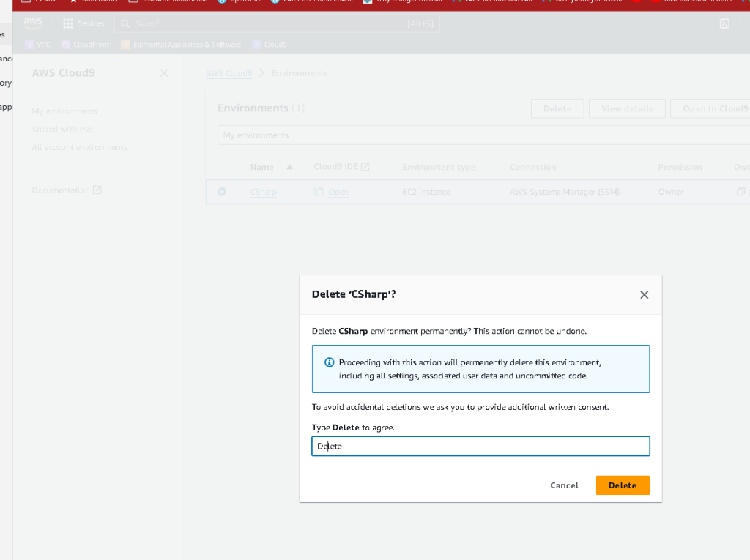Close the Delete 'CSharp' dialog with X
Screen dimensions: 750x560
pos(644,294)
